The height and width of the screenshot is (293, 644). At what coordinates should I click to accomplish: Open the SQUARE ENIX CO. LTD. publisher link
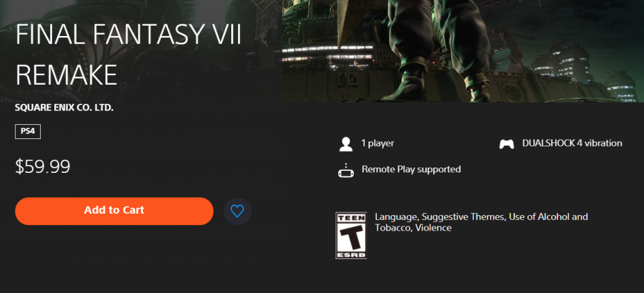[64, 109]
